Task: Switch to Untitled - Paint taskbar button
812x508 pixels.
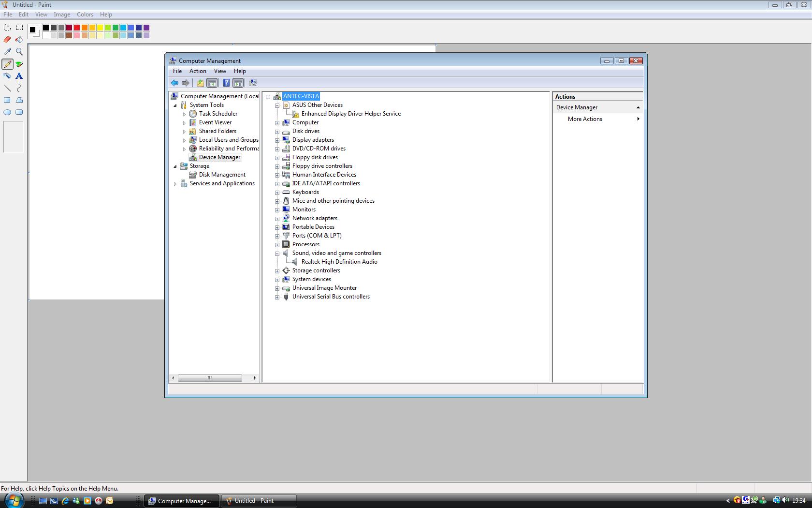Action: [x=259, y=501]
